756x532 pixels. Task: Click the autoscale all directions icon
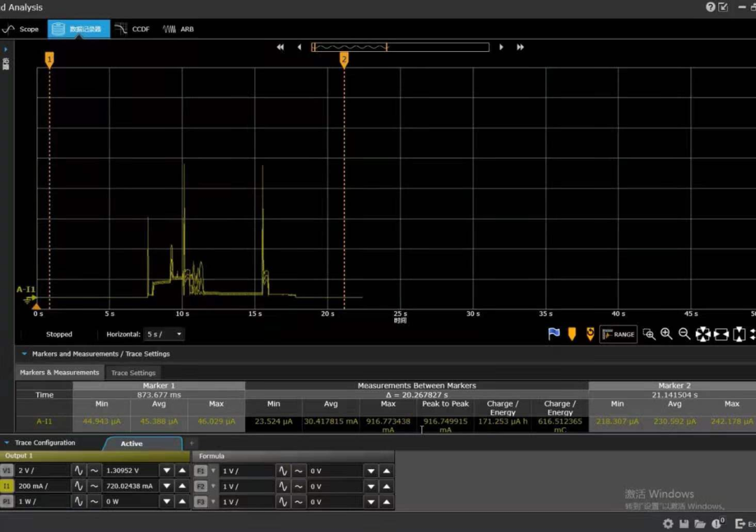[x=703, y=334]
